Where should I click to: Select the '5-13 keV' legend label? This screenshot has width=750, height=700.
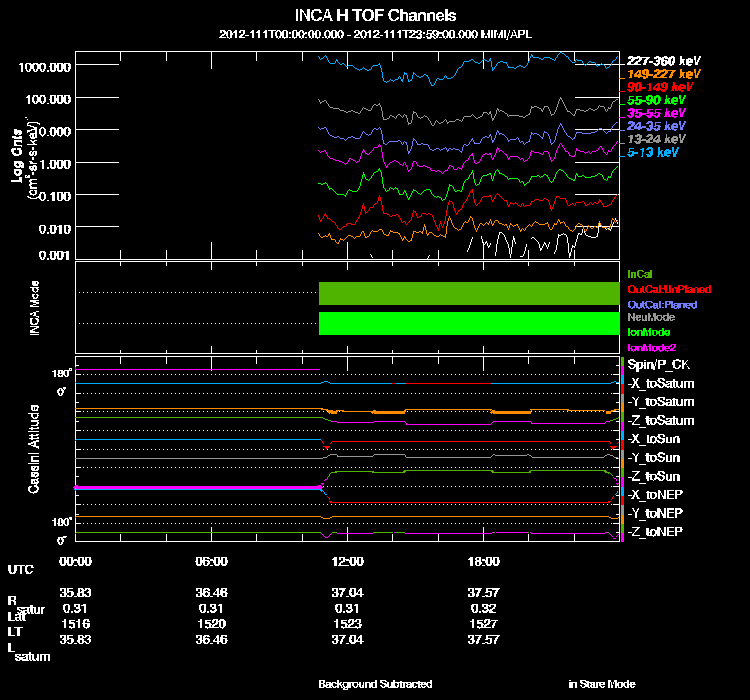(652, 152)
